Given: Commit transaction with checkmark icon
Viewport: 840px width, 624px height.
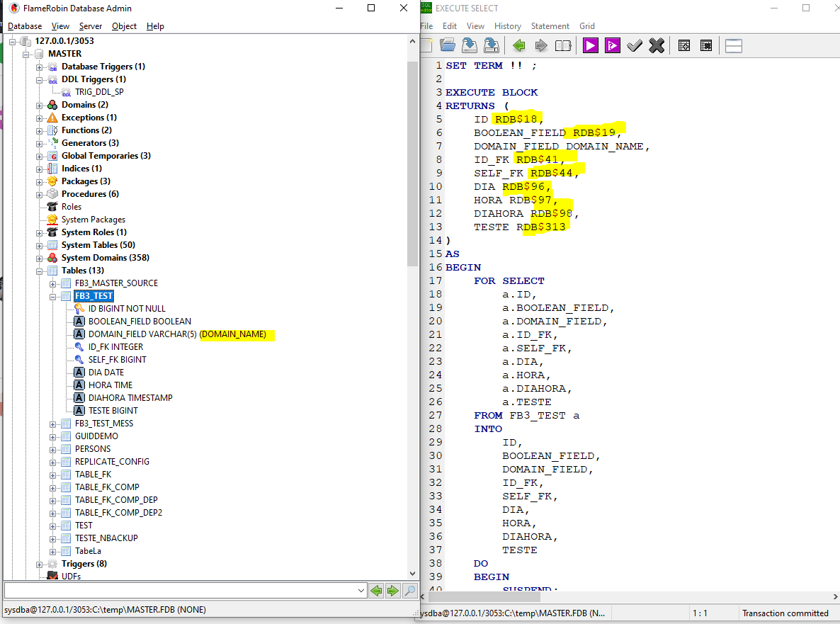Looking at the screenshot, I should click(x=635, y=45).
